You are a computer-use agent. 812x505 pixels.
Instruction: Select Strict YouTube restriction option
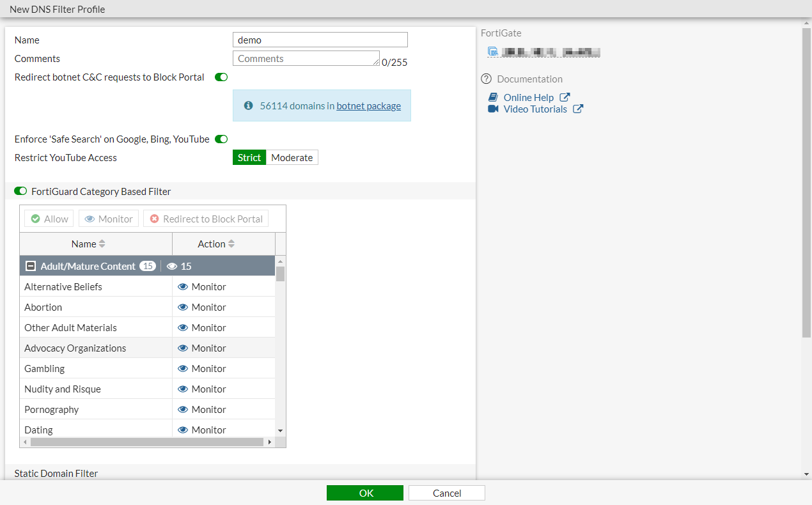(x=249, y=158)
